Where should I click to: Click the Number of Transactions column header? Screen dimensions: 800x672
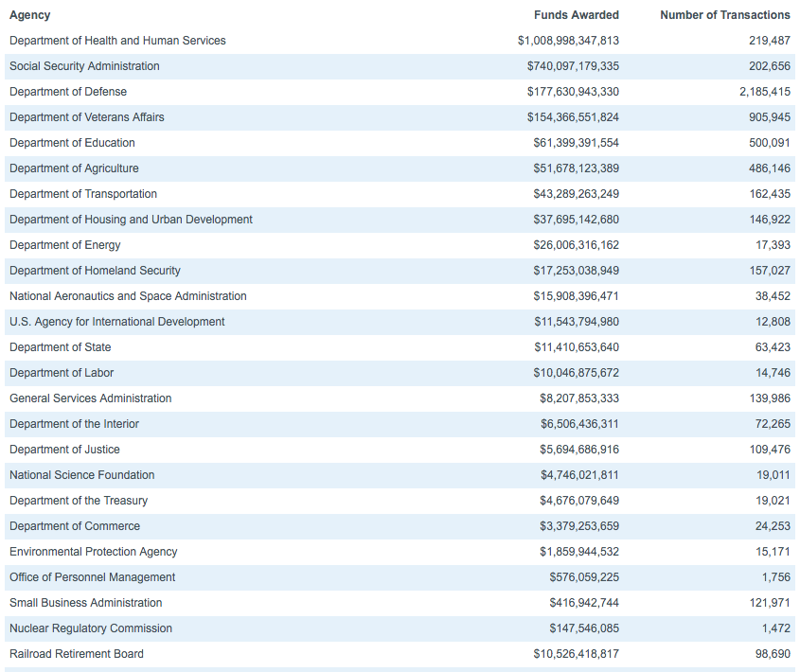725,15
